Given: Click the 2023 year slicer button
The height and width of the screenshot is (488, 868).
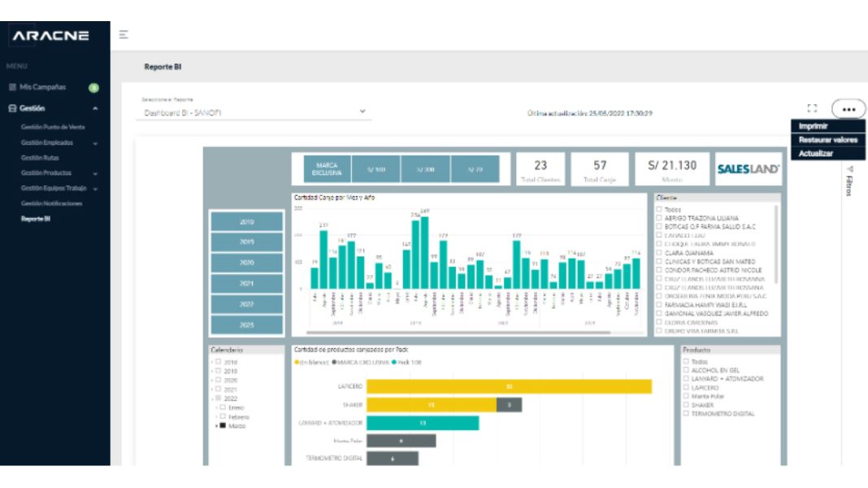Looking at the screenshot, I should pyautogui.click(x=246, y=325).
